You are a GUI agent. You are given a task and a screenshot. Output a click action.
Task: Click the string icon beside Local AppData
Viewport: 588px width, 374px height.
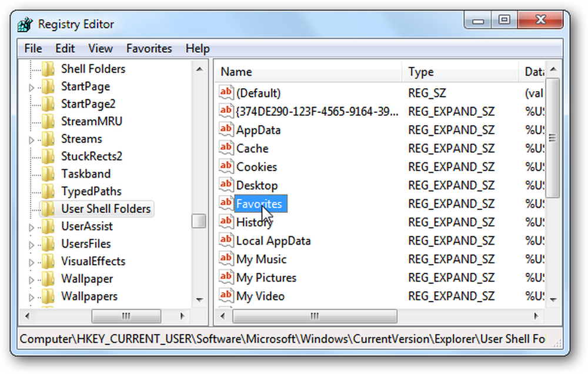coord(226,240)
